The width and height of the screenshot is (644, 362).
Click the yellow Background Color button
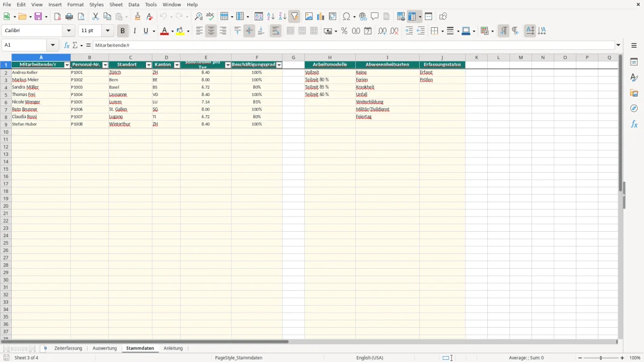180,31
